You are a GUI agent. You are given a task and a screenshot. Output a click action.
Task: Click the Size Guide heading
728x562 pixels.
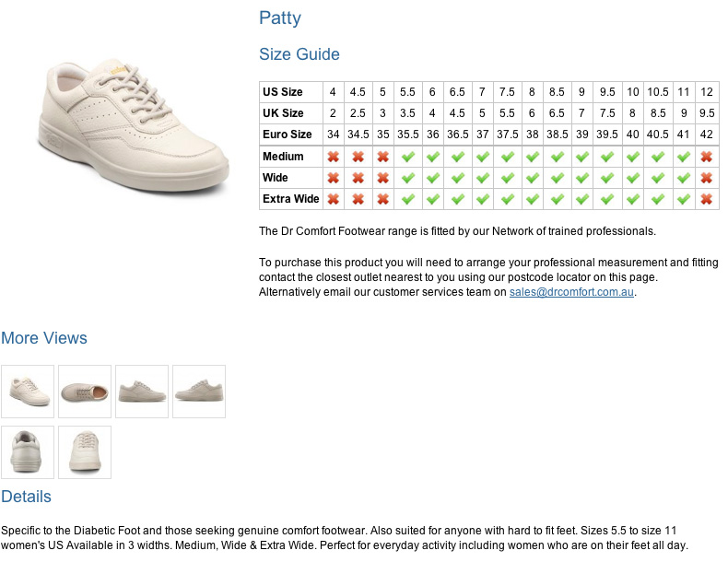(299, 53)
